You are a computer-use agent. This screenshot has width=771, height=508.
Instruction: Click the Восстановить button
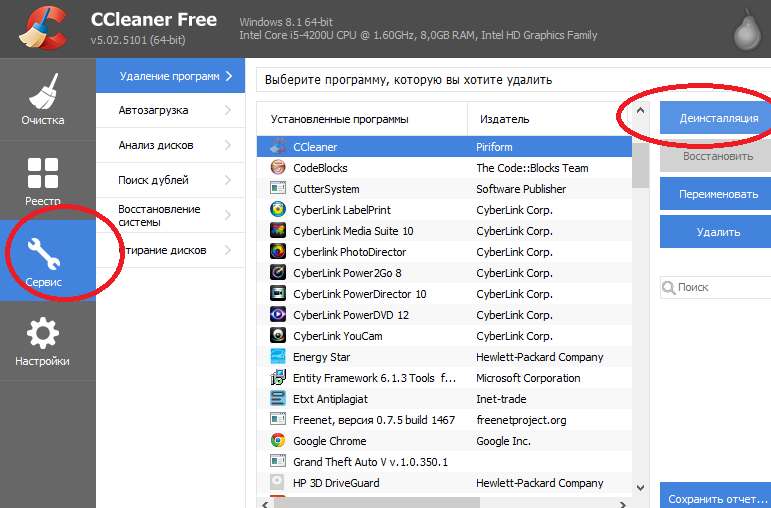715,156
